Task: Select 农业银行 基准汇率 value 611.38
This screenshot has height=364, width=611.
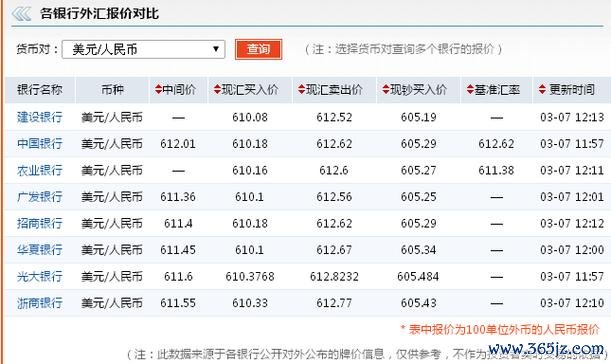Action: coord(496,170)
